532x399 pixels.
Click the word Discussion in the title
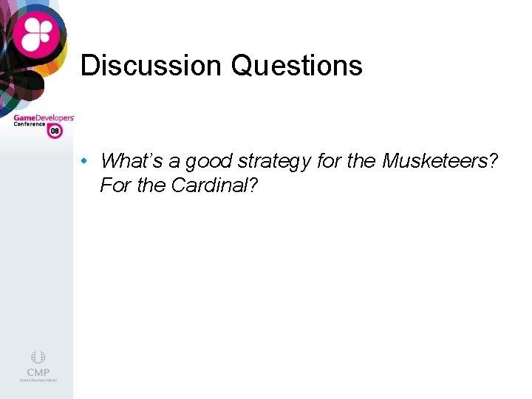click(x=151, y=66)
